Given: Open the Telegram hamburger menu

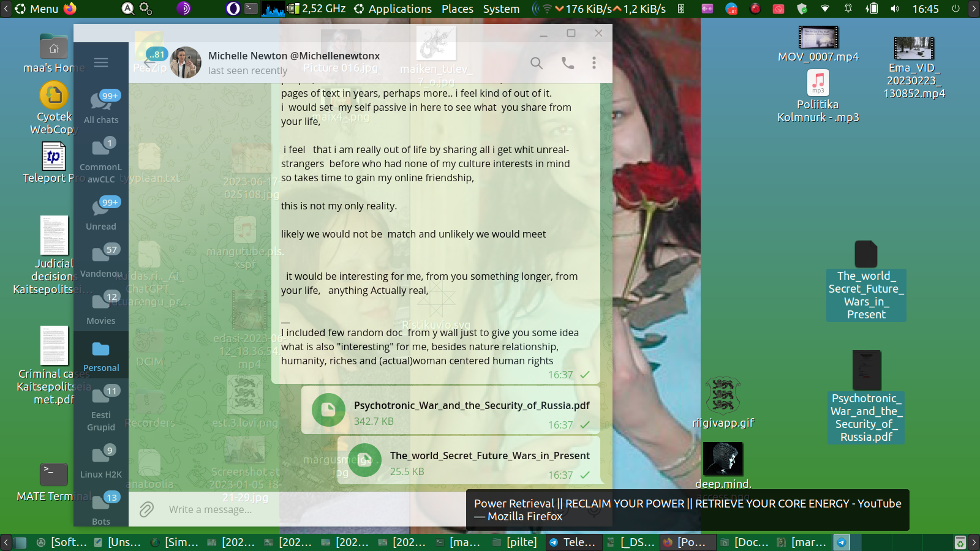Looking at the screenshot, I should pos(101,62).
